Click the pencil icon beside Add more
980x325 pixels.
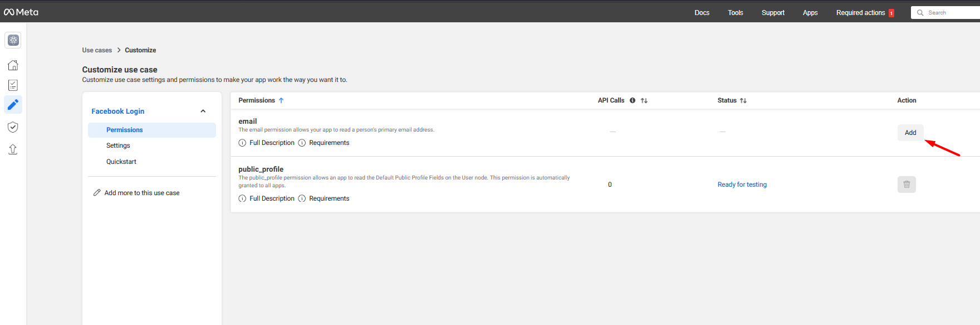[x=97, y=193]
